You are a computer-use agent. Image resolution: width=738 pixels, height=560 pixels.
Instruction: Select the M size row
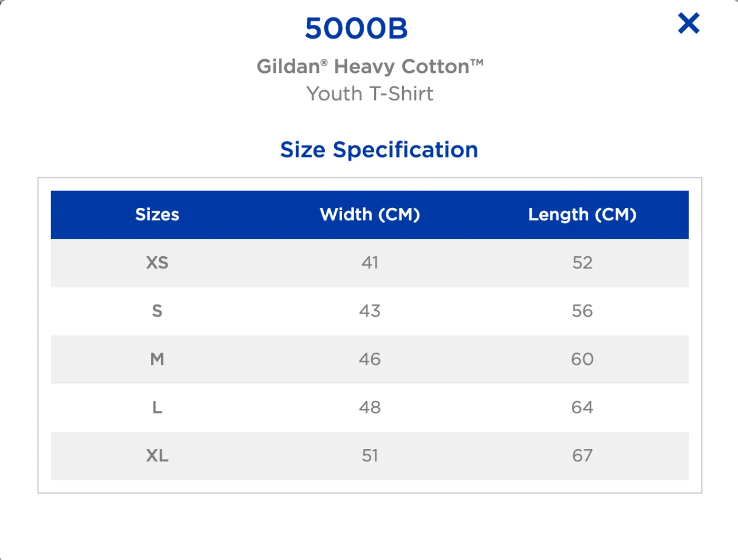pos(157,359)
